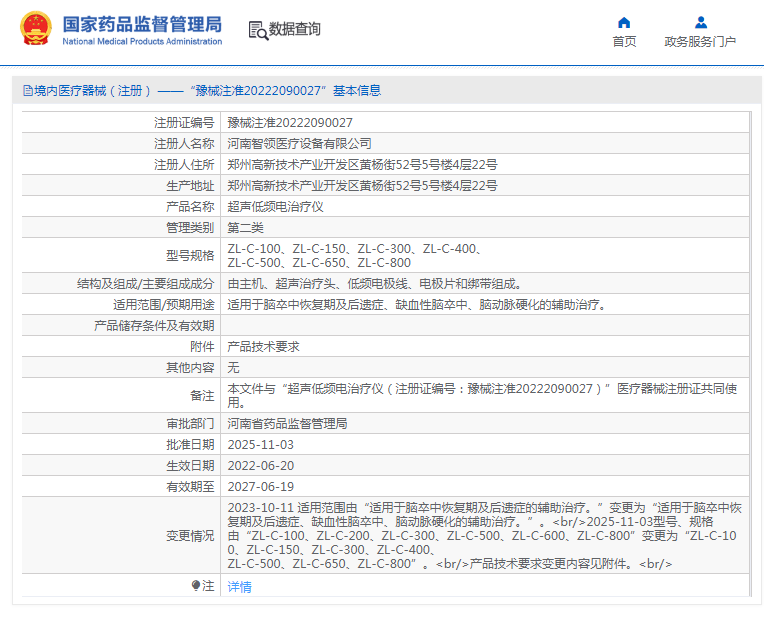Click the 政务服务门户 person icon
764x618 pixels.
[x=700, y=22]
